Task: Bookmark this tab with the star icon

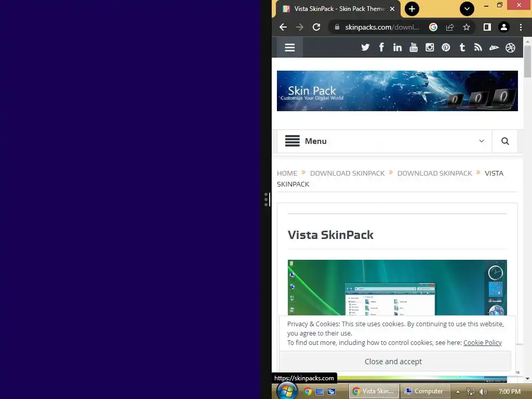Action: [x=467, y=27]
